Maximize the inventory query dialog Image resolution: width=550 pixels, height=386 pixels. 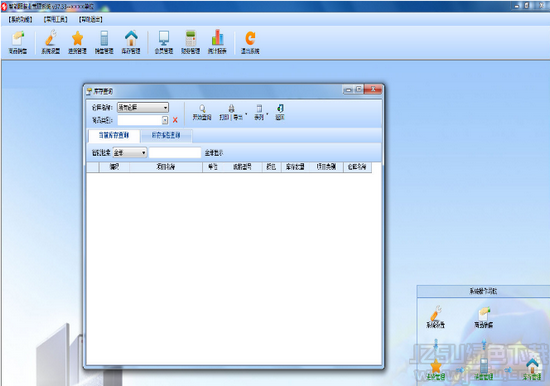click(x=358, y=89)
